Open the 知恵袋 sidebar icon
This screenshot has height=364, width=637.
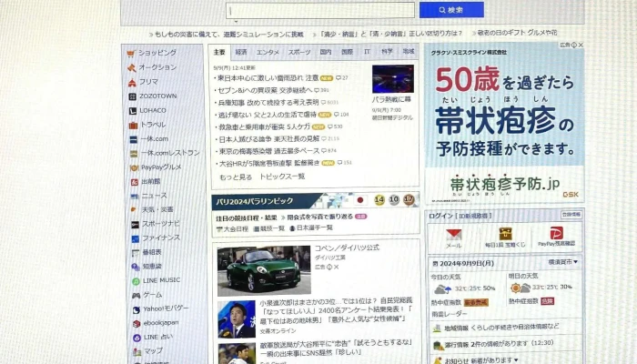136,267
